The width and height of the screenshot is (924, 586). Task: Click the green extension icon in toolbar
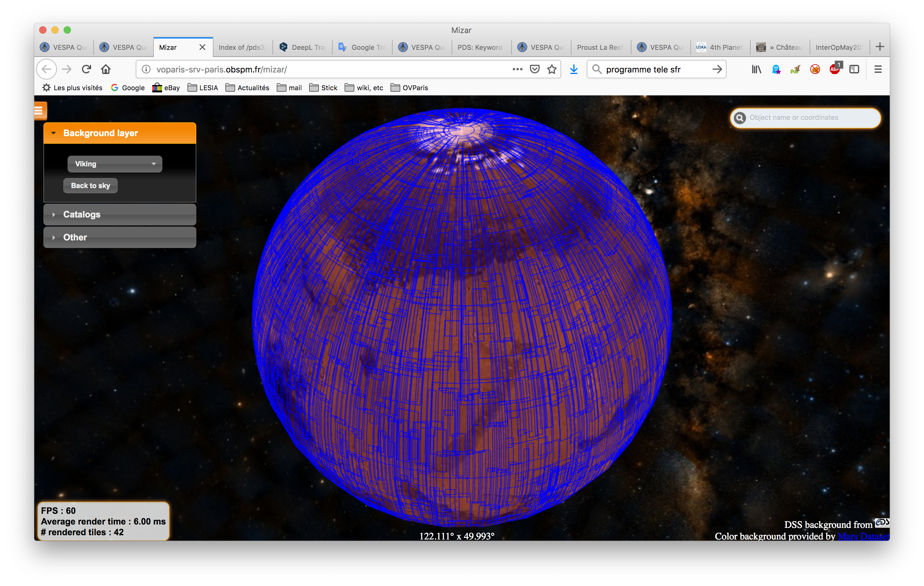tap(796, 69)
